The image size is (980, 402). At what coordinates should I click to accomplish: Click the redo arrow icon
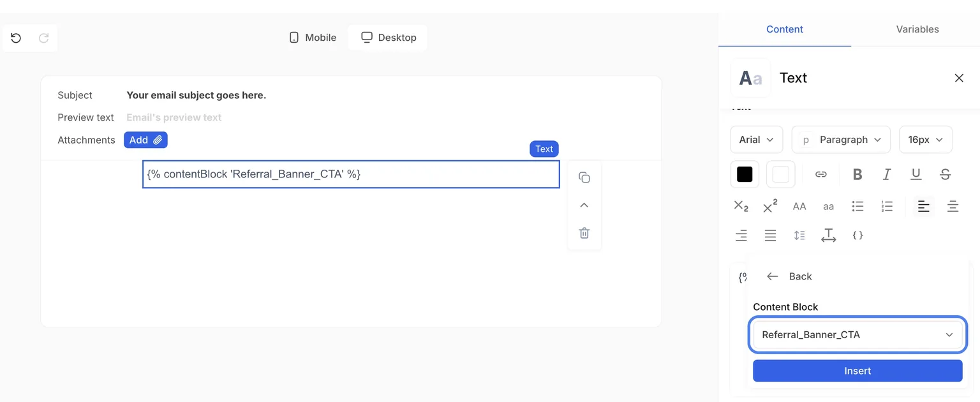tap(44, 38)
